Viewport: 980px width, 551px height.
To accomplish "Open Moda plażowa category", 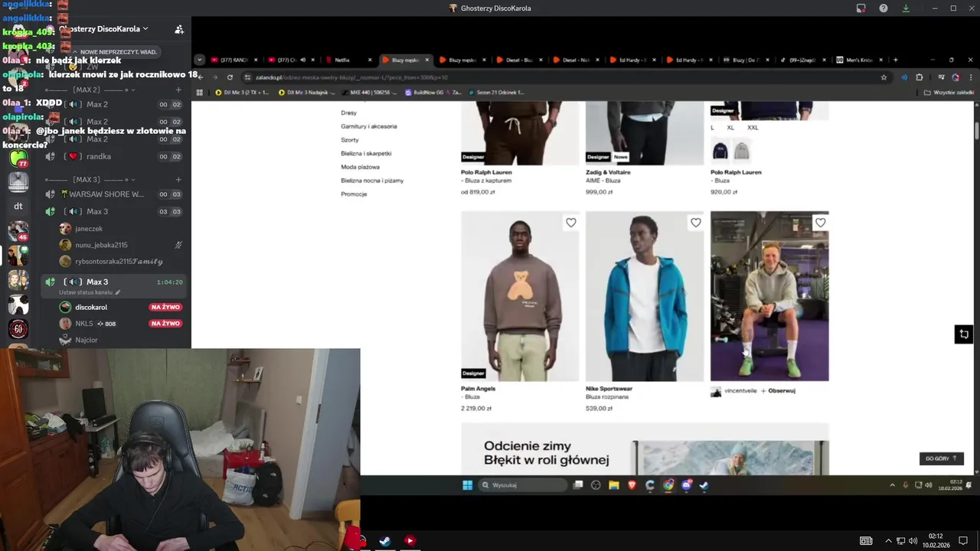I will [x=360, y=167].
